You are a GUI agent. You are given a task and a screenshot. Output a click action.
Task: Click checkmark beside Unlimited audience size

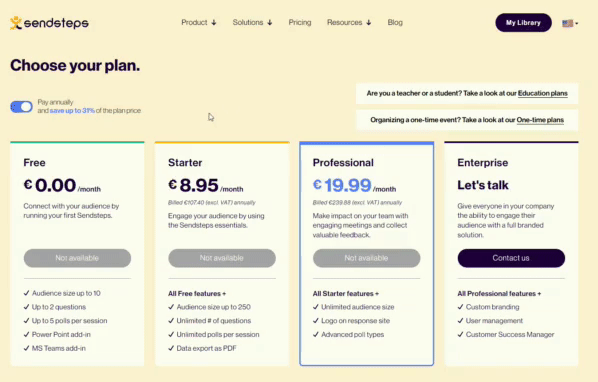(x=316, y=307)
